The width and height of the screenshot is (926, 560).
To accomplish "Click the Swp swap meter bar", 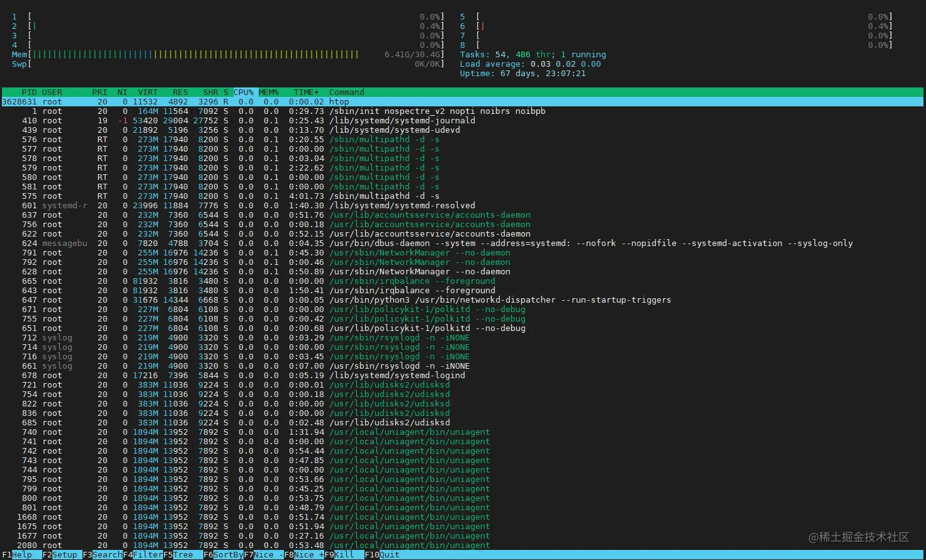I will [x=228, y=64].
